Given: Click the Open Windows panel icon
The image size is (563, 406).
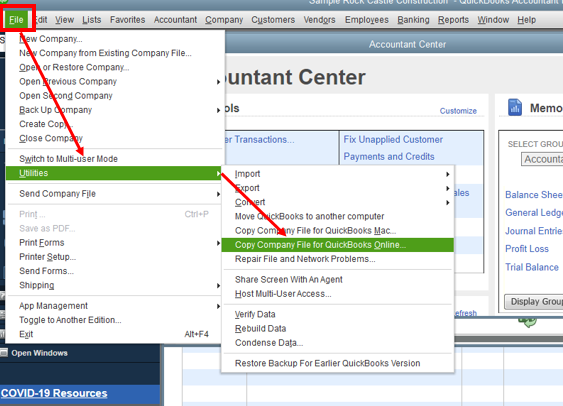Looking at the screenshot, I should point(4,353).
